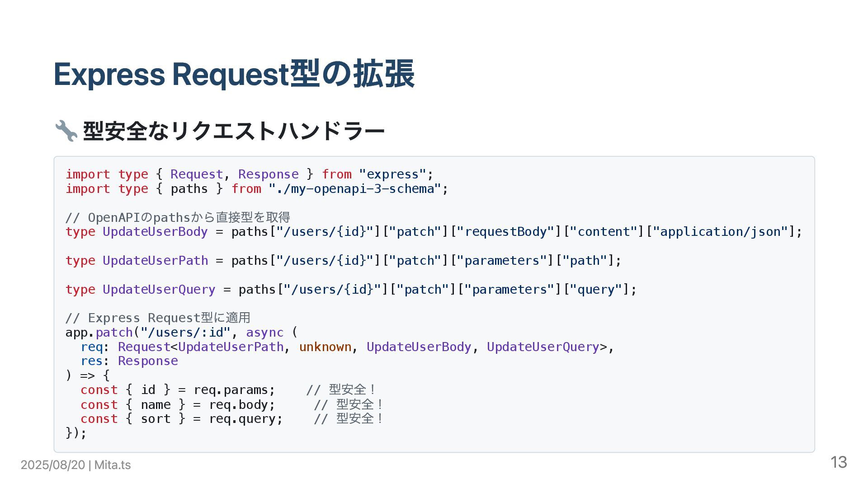Click the app.patch method call
The image size is (868, 488).
tap(99, 333)
